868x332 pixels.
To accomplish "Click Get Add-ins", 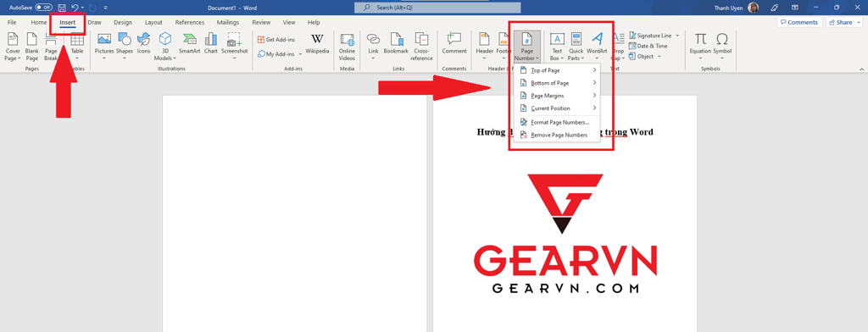I will pyautogui.click(x=276, y=40).
